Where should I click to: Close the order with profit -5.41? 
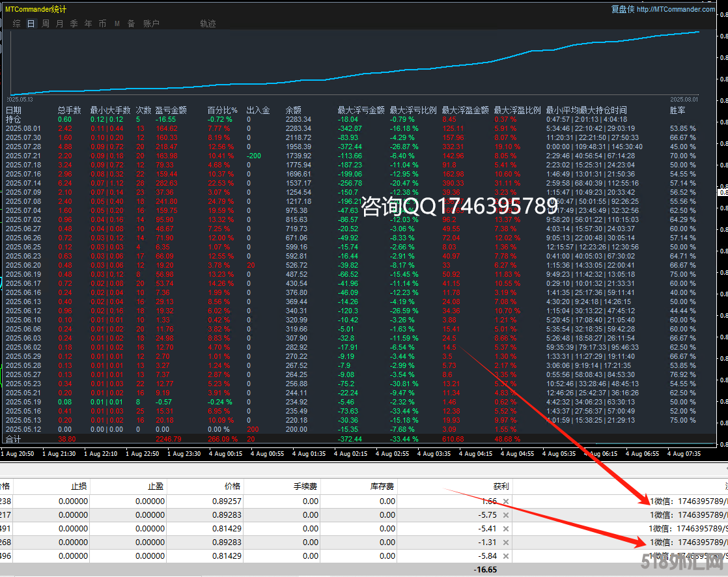506,529
